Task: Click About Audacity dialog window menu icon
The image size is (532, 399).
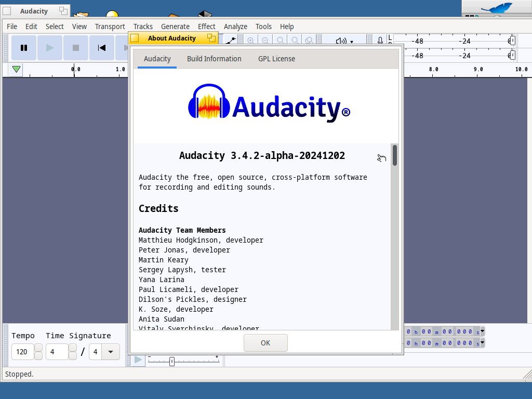Action: click(x=135, y=38)
